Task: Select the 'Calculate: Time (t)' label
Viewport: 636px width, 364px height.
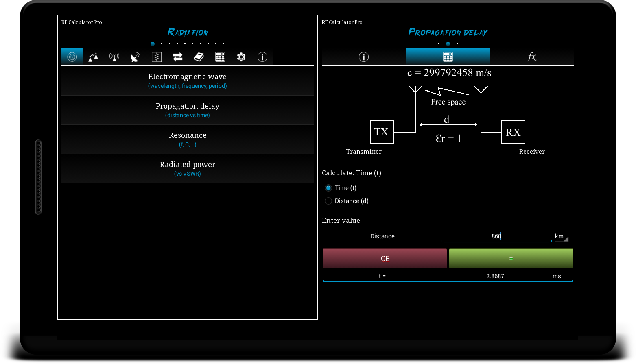Action: (x=352, y=173)
